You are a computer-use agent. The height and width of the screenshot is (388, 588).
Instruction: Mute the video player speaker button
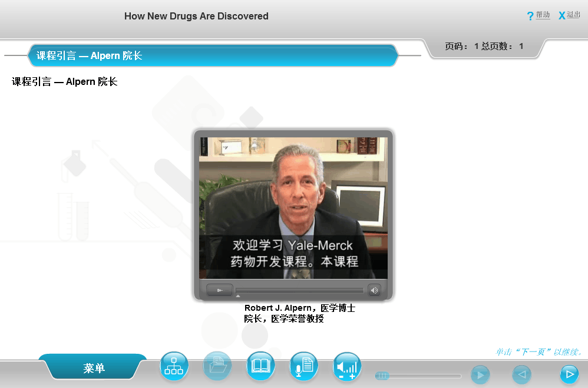[x=374, y=290]
